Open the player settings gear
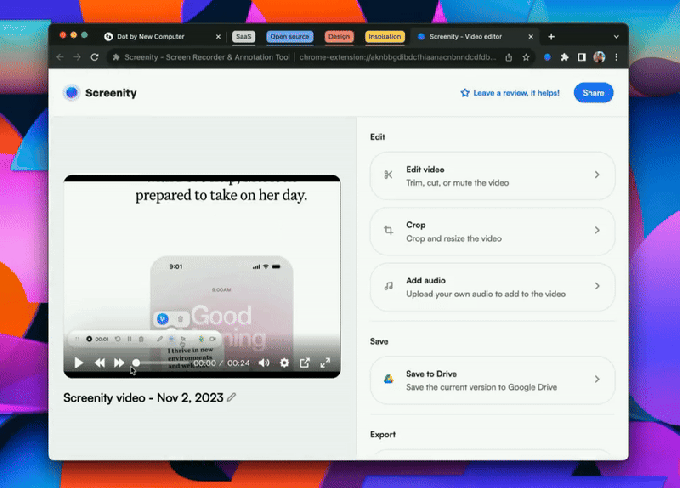This screenshot has width=680, height=488. pyautogui.click(x=285, y=363)
